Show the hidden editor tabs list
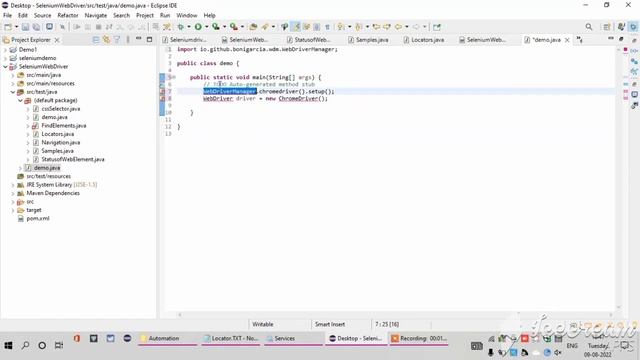 click(580, 40)
